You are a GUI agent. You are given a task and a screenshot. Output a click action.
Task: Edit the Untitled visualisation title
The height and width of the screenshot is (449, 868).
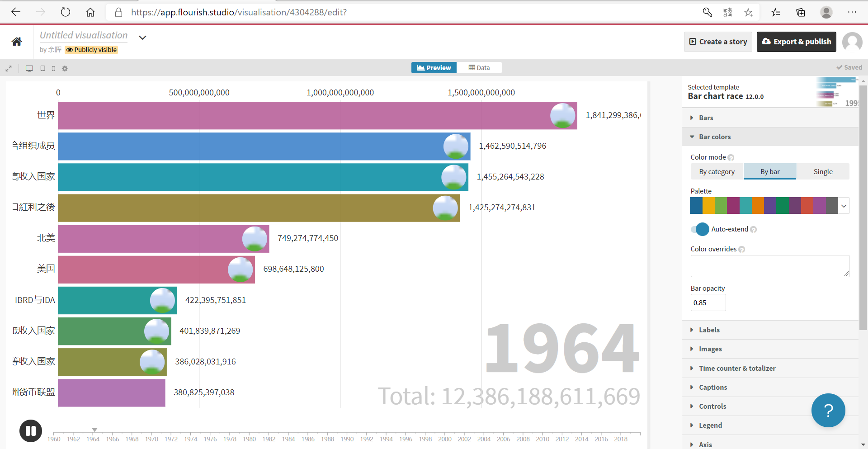[x=84, y=35]
